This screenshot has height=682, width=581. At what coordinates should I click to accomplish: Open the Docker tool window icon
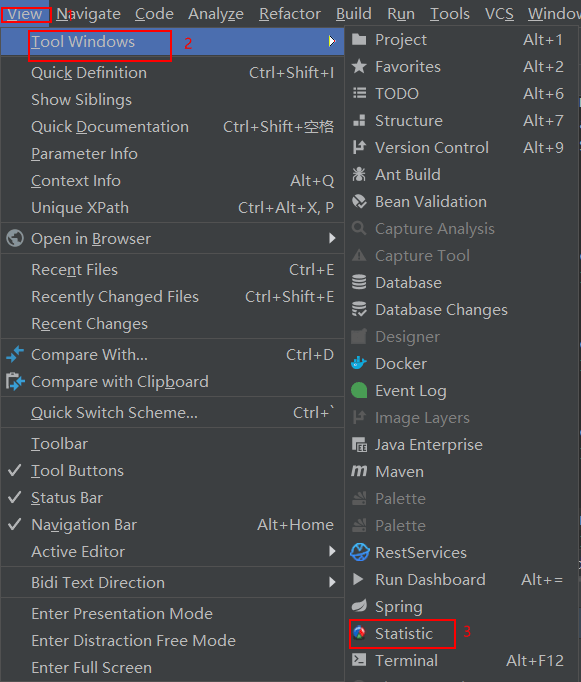(359, 363)
